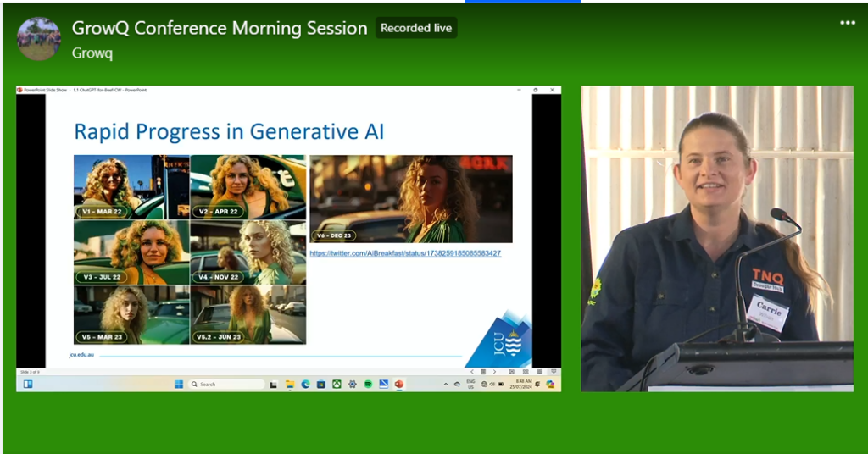Click the Windows Start button
Image resolution: width=868 pixels, height=454 pixels.
pyautogui.click(x=179, y=384)
